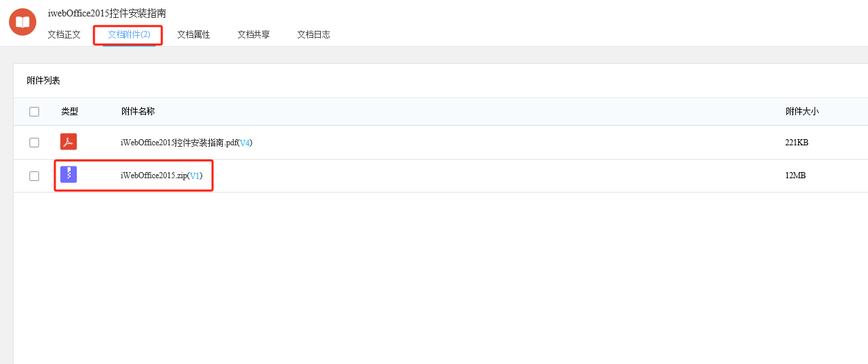
Task: Open version link V4 of the PDF
Action: tap(245, 143)
